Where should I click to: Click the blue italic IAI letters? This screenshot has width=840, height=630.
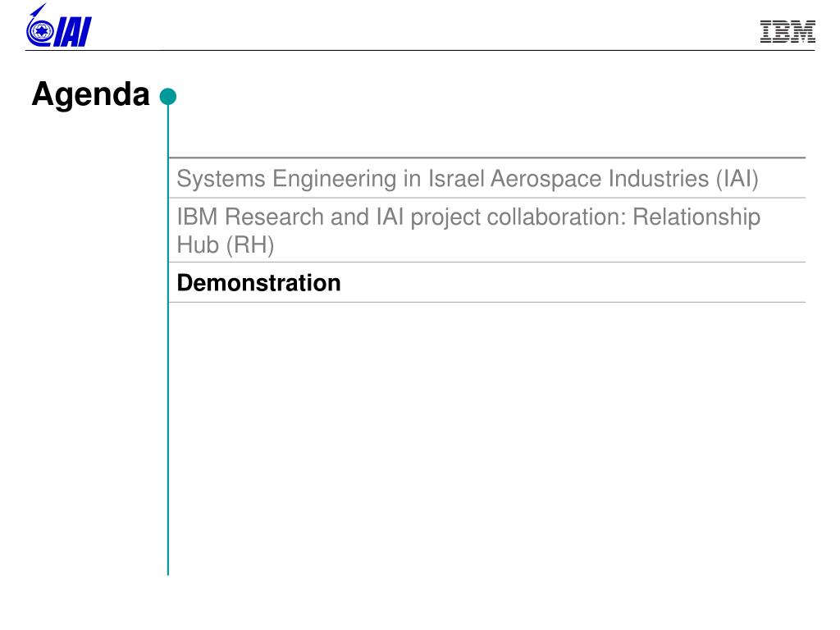pos(72,32)
